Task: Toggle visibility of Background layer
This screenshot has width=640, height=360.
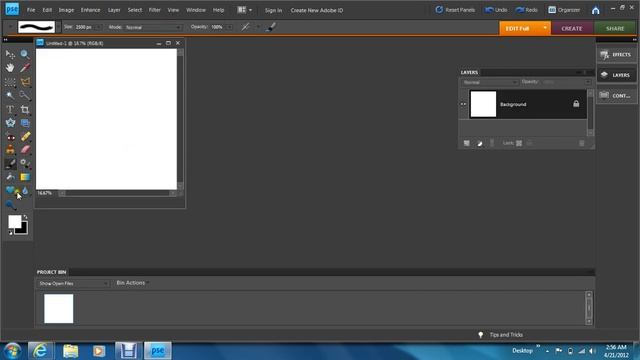Action: tap(464, 104)
